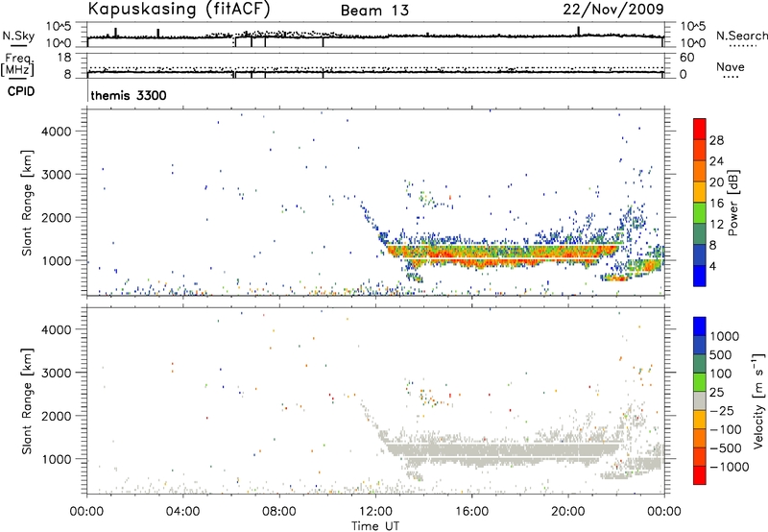Viewport: 768px width, 532px height.
Task: Click the 12 label on power color bar
Action: [716, 225]
